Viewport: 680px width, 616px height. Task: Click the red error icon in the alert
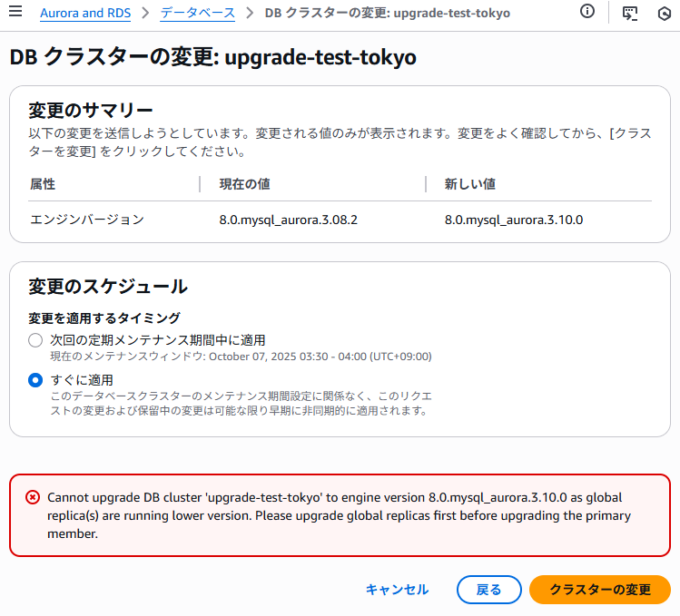click(33, 497)
